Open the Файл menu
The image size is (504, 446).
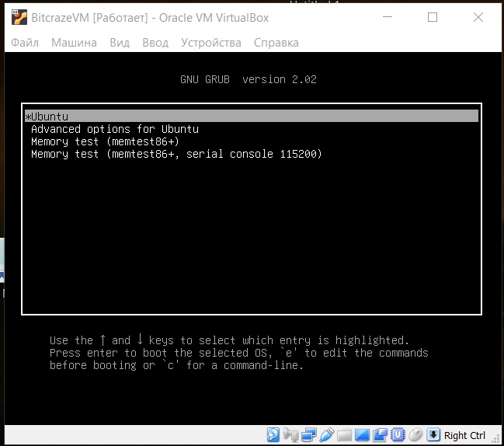point(25,43)
